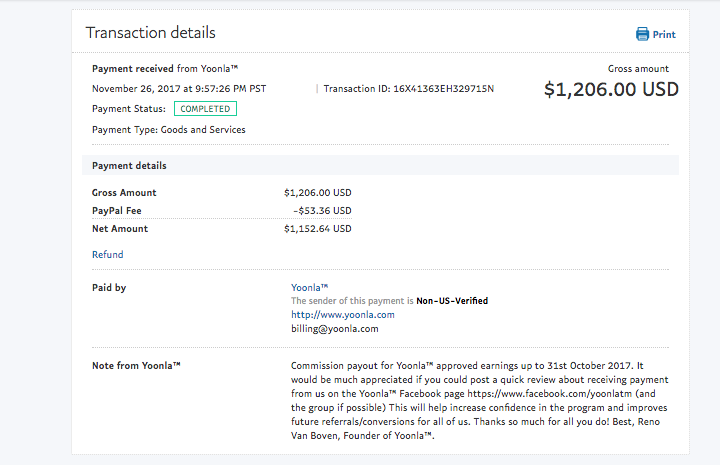Click the large $1,206.00 USD gross amount

coord(611,89)
